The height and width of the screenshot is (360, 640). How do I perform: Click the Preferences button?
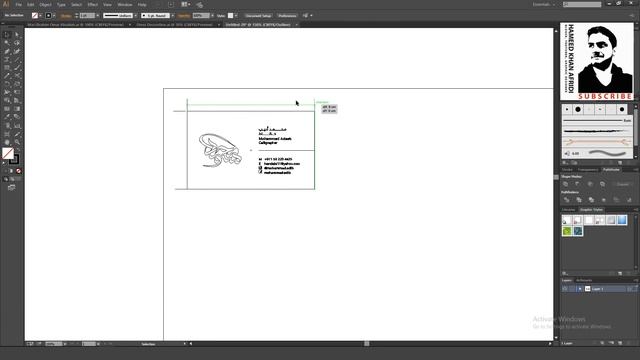coord(287,16)
